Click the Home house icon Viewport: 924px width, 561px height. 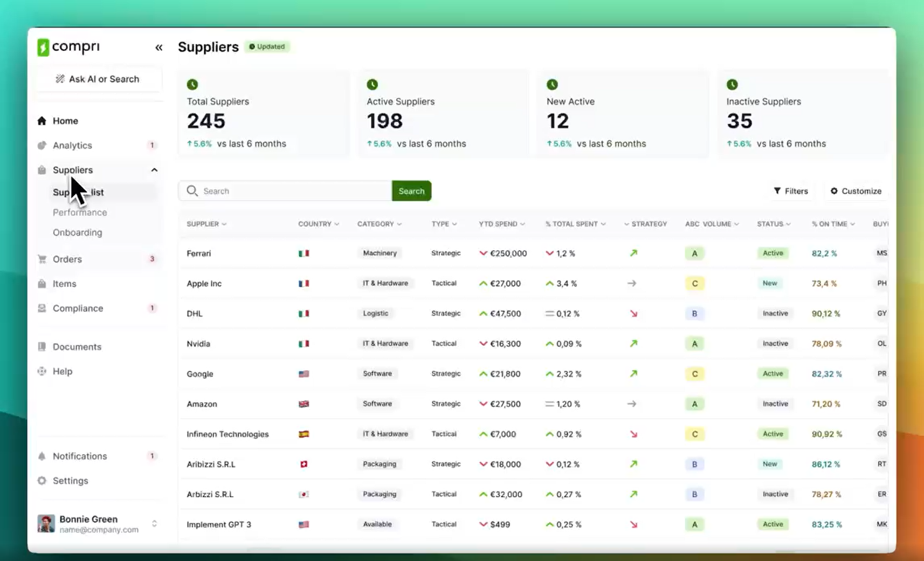(x=42, y=121)
